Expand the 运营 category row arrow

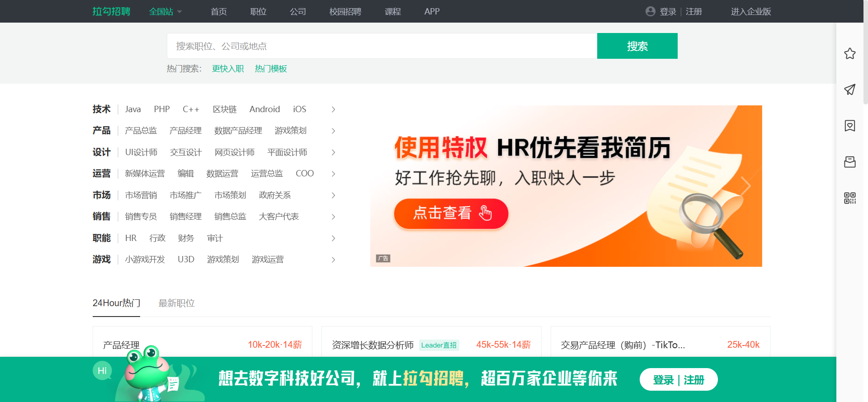coord(333,174)
